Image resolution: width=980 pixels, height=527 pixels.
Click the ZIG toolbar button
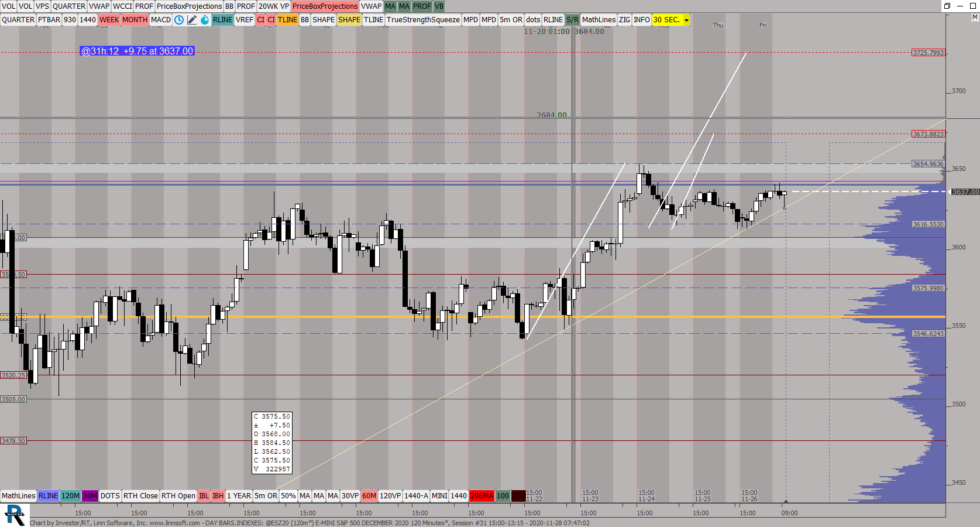625,19
